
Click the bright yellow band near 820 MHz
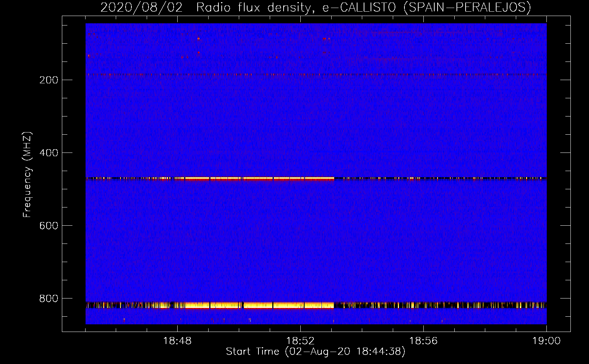point(260,305)
